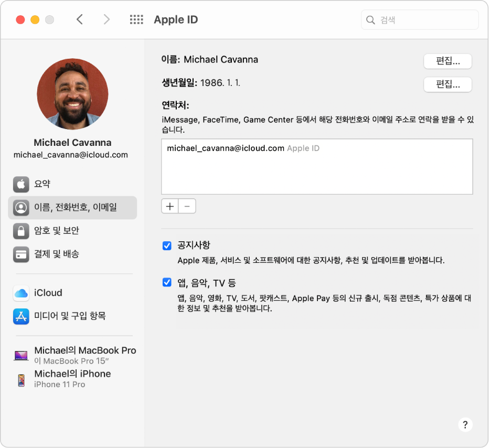This screenshot has height=448, width=491.
Task: Remove contact with minus button
Action: click(187, 206)
